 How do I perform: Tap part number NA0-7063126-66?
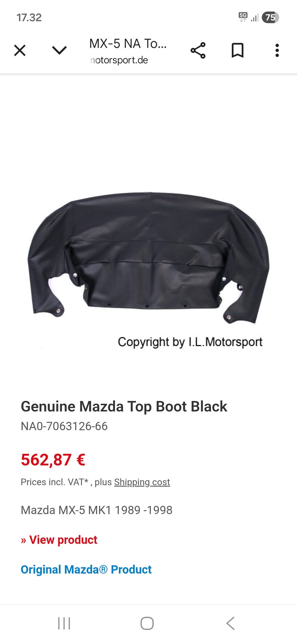[x=64, y=426]
